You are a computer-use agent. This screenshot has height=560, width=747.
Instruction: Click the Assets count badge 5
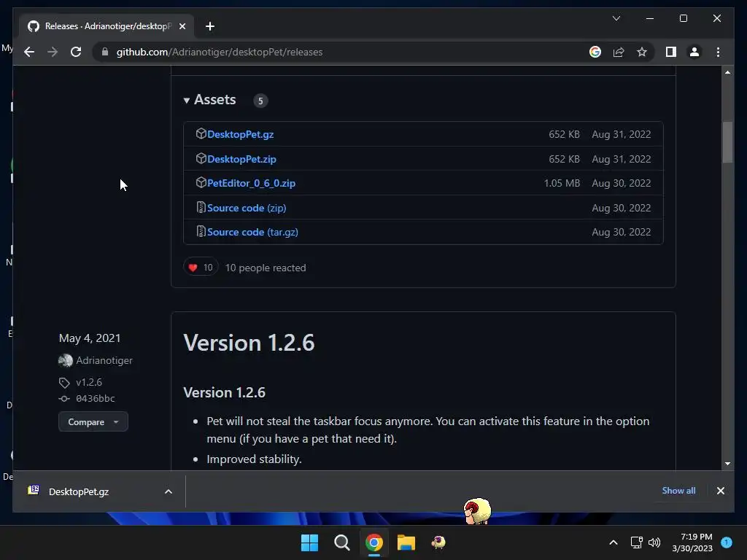tap(260, 101)
